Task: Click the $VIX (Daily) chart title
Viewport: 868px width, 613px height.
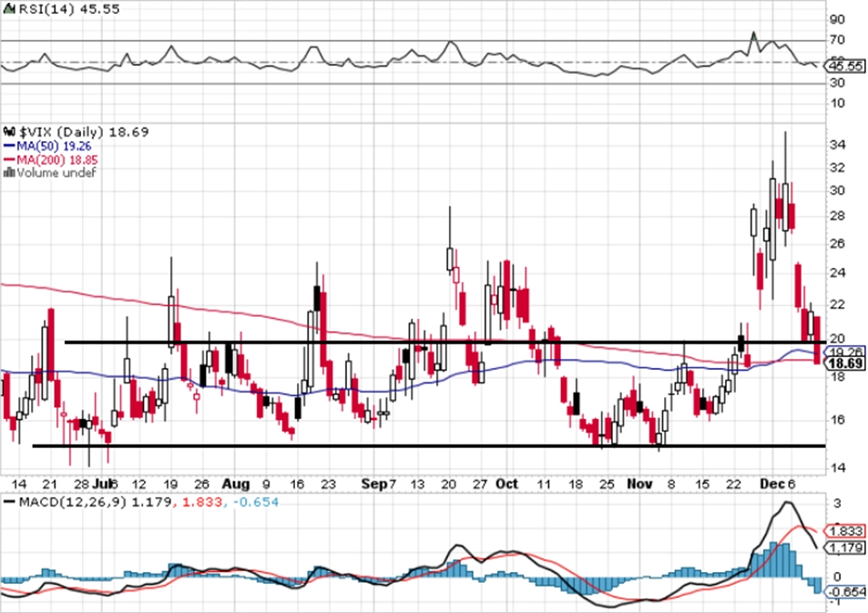Action: 61,132
